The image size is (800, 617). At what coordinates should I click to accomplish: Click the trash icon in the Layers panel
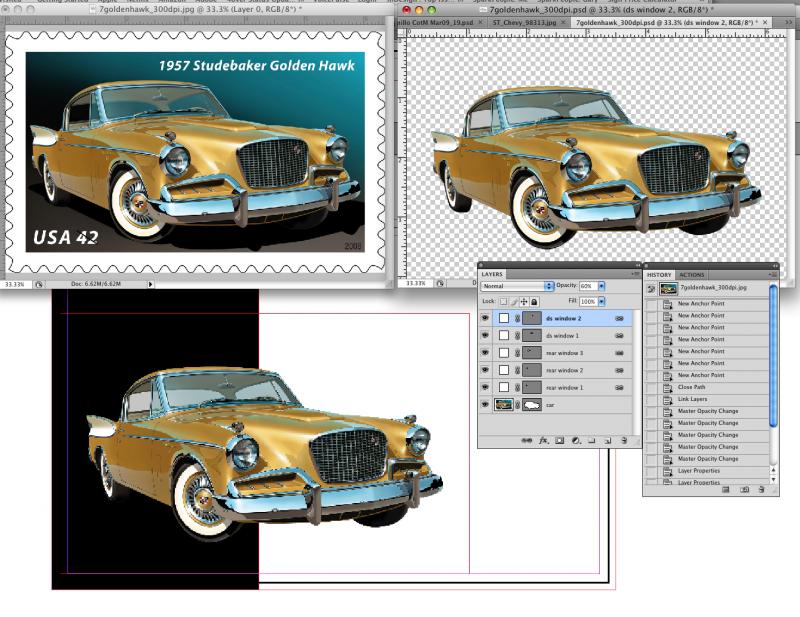tap(624, 440)
